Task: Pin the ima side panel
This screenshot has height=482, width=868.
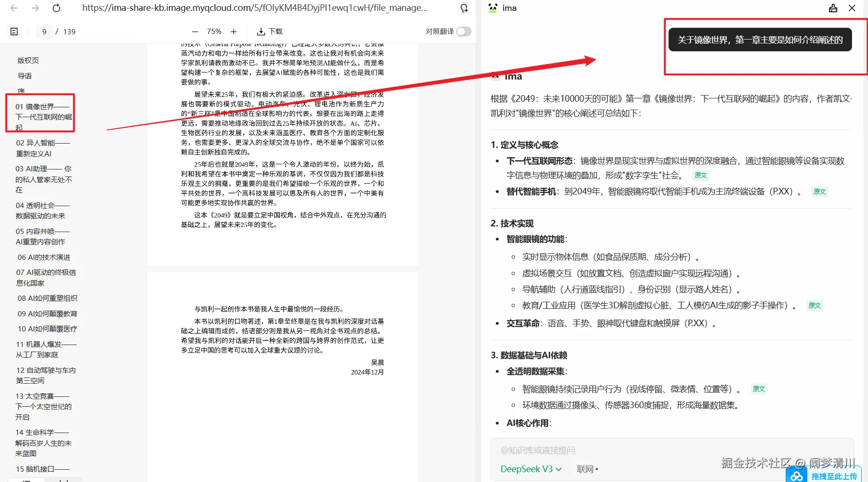Action: [x=833, y=8]
